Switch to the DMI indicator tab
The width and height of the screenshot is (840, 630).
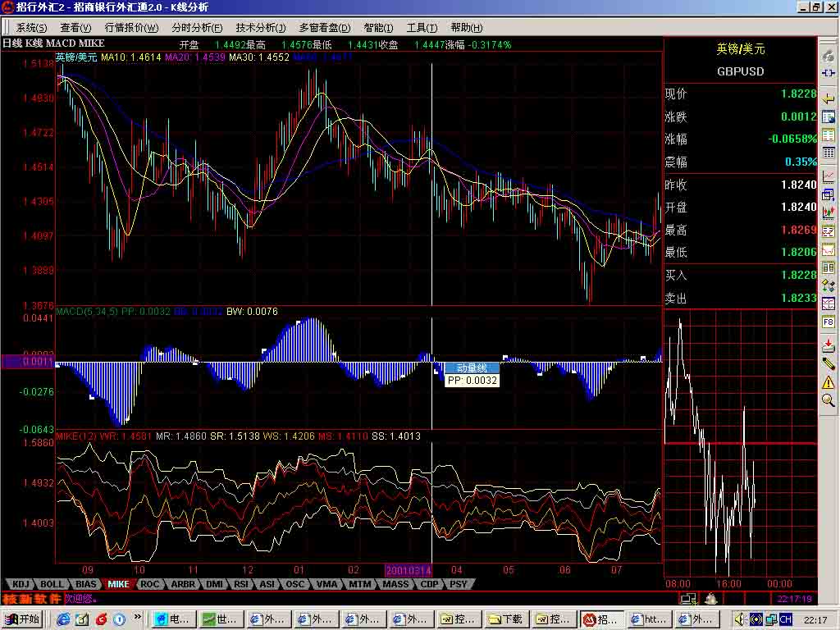[214, 584]
